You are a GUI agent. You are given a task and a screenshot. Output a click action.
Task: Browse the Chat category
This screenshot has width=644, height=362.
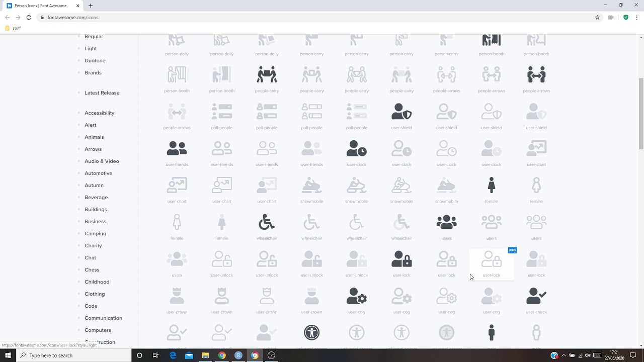[x=91, y=258]
